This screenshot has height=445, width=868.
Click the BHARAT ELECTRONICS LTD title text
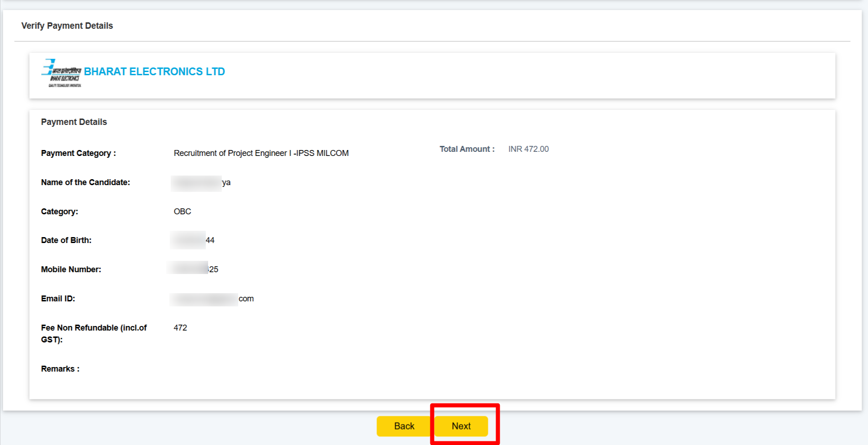coord(154,72)
